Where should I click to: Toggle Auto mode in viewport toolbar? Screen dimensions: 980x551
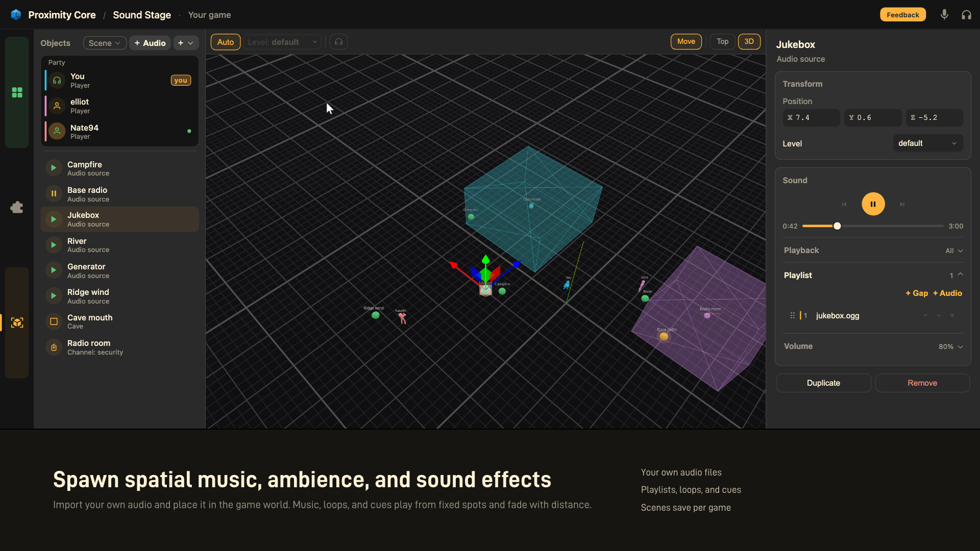pyautogui.click(x=226, y=42)
